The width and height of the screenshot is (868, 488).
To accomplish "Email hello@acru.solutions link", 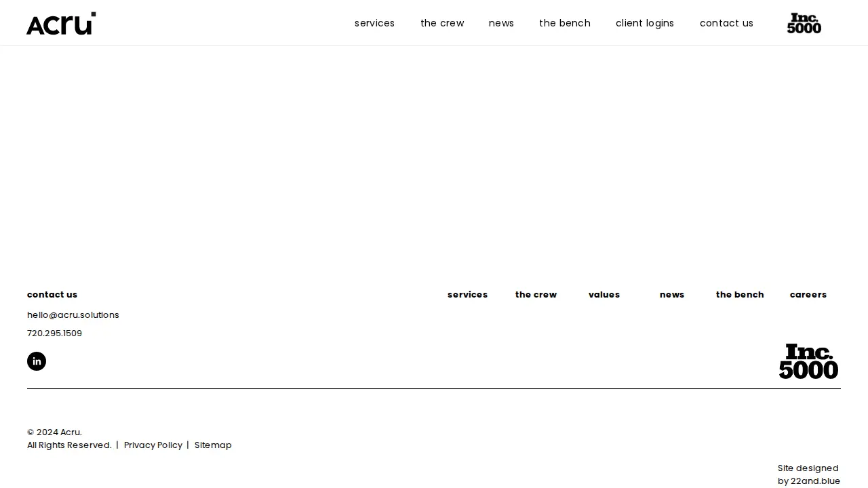I will tap(73, 315).
